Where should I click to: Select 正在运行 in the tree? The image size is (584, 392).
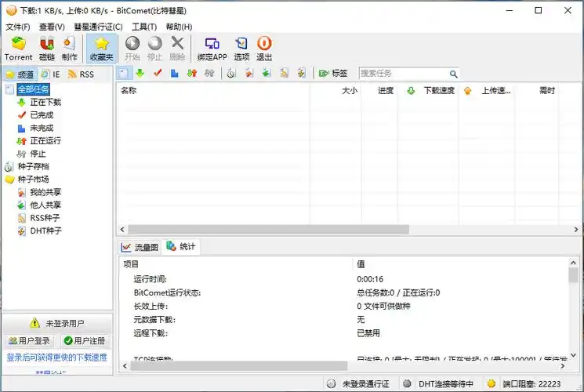click(45, 141)
